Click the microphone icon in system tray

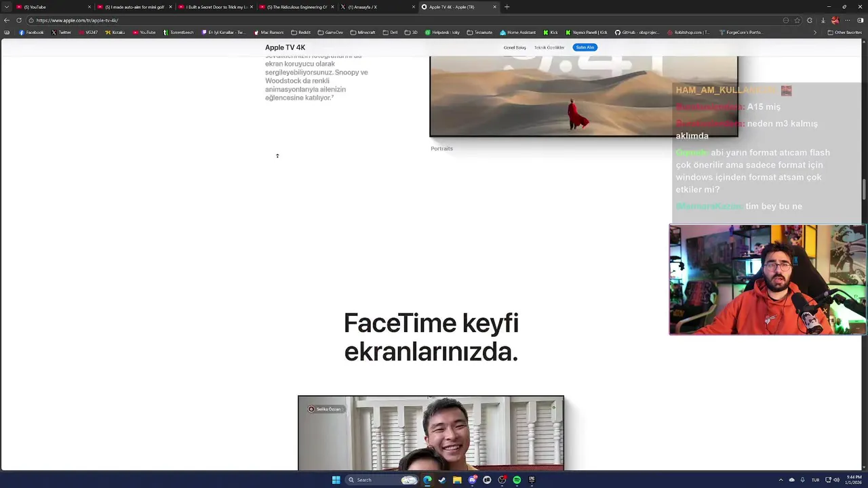click(x=802, y=480)
